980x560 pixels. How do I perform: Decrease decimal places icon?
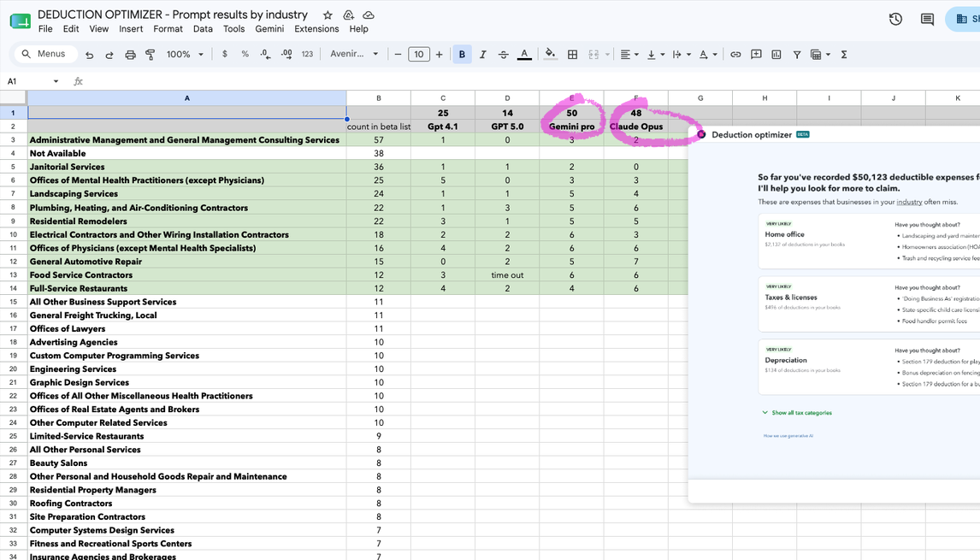(x=265, y=55)
